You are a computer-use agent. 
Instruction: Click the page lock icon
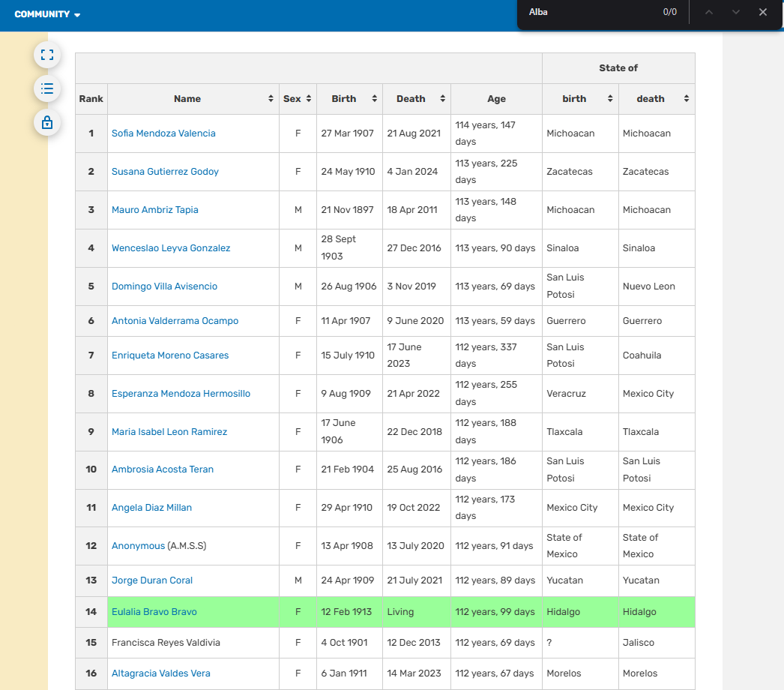(x=47, y=122)
